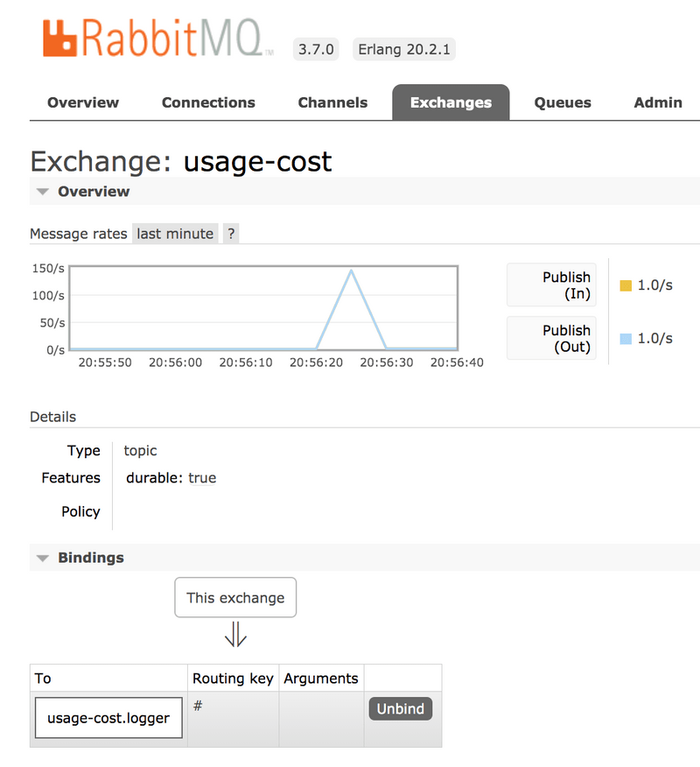Collapse the Bindings section

coord(42,557)
